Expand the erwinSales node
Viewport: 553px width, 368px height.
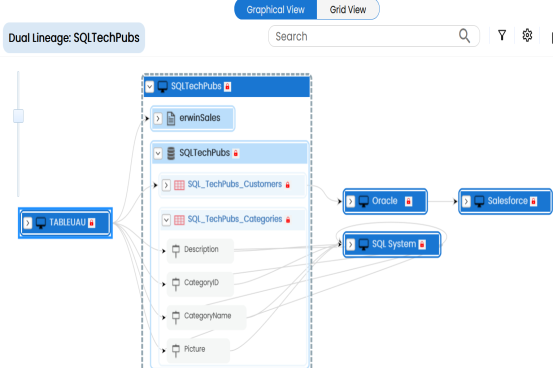pos(158,119)
